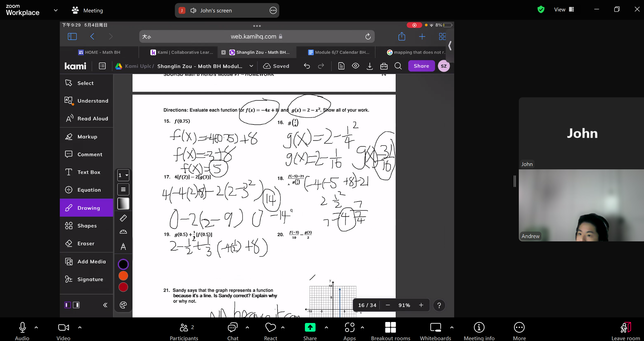This screenshot has height=341, width=644.
Task: Click Leave room button
Action: (x=626, y=331)
